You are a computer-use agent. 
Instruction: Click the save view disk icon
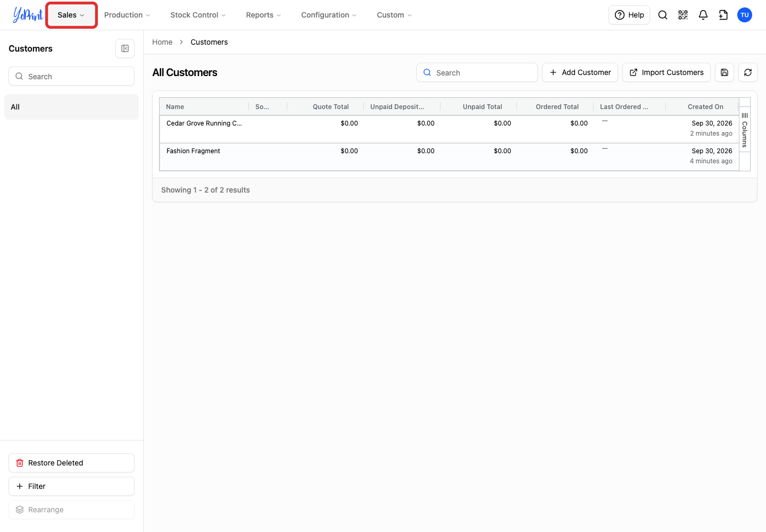tap(725, 72)
